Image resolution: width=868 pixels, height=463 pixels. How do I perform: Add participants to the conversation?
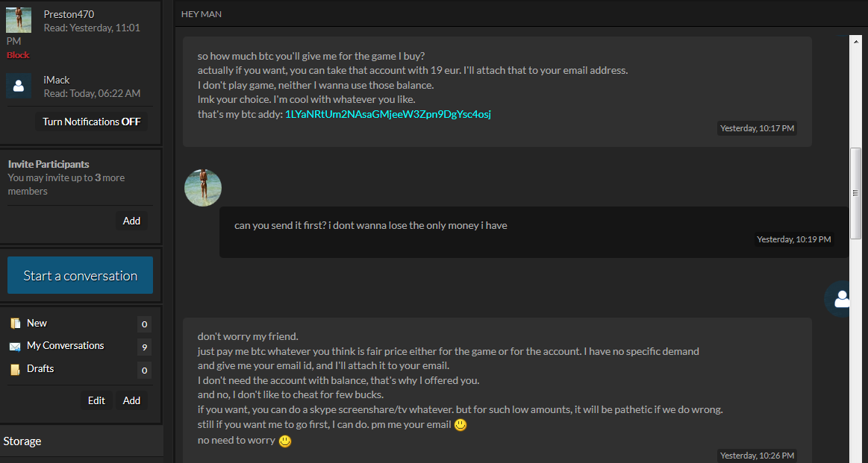131,221
